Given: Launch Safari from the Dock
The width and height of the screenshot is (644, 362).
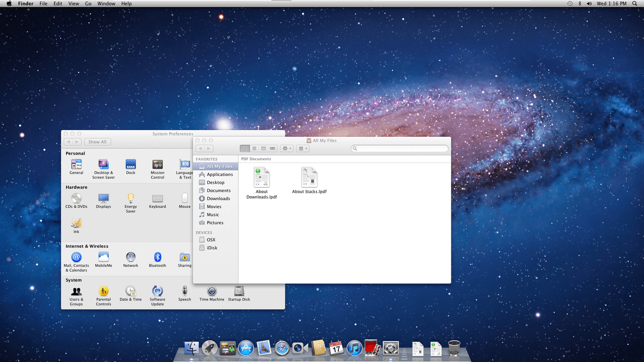Looking at the screenshot, I should [x=282, y=347].
